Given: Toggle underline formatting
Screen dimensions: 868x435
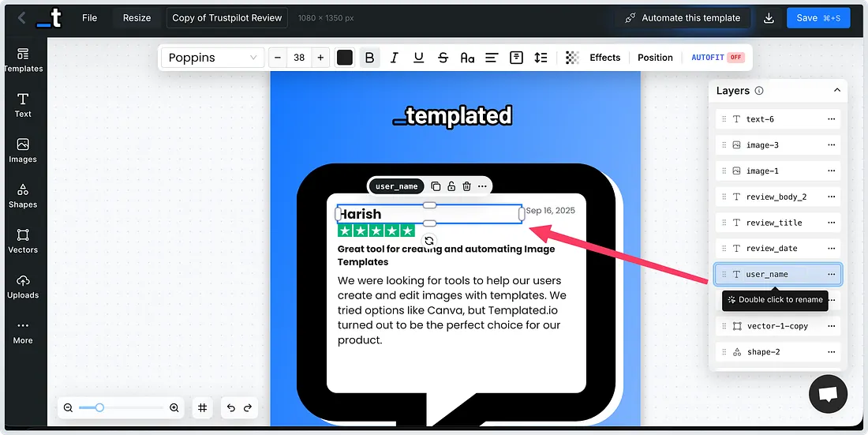Looking at the screenshot, I should [x=418, y=58].
